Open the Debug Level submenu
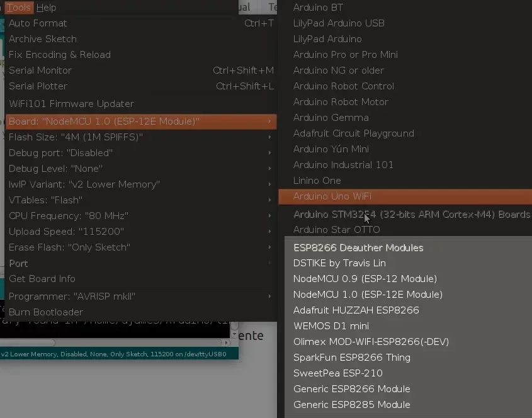The image size is (532, 418). click(x=141, y=169)
